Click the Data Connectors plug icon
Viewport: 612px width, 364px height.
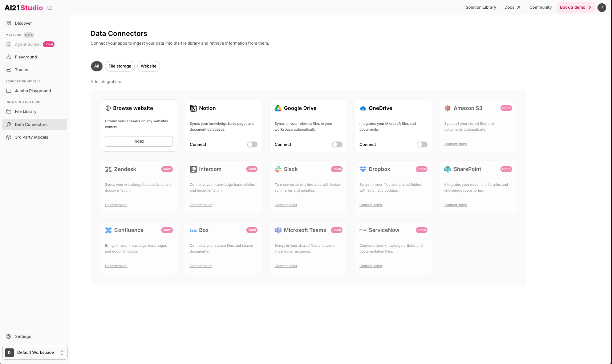9,124
